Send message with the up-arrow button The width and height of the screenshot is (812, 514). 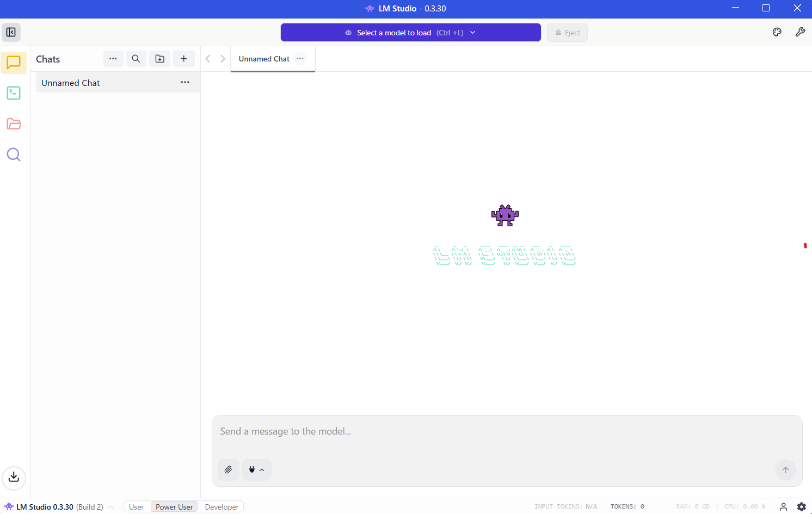786,470
